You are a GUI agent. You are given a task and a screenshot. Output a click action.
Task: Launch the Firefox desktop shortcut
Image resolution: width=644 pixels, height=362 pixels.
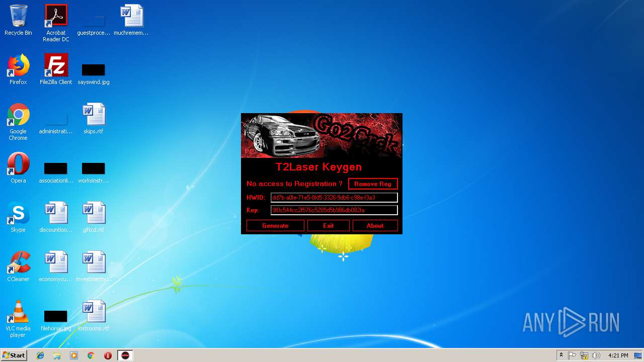point(18,69)
